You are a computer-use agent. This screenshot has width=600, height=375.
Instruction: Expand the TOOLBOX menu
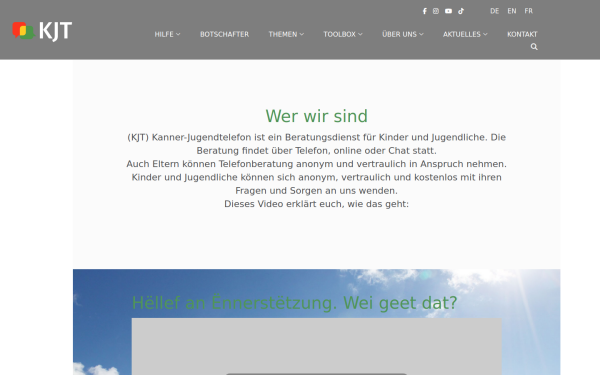point(343,34)
